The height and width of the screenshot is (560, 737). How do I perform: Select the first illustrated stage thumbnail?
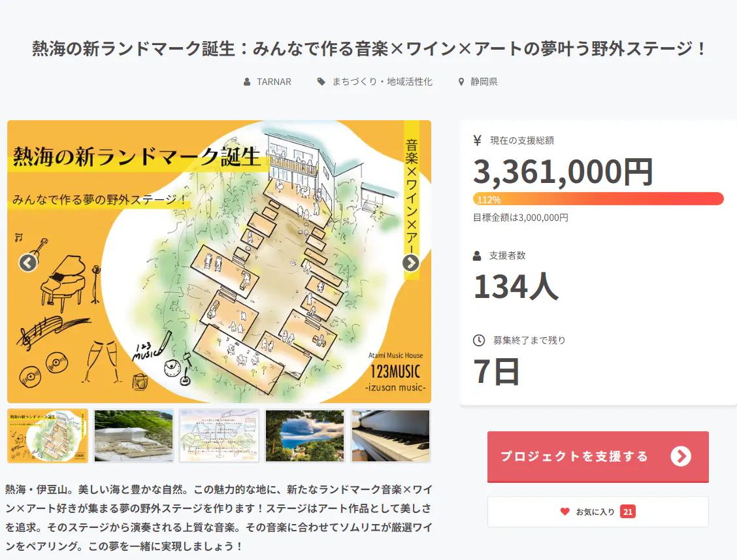[48, 436]
